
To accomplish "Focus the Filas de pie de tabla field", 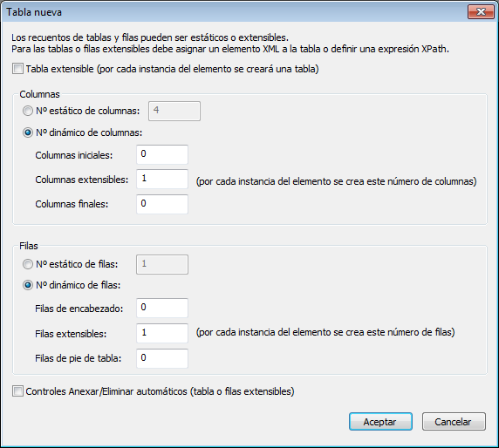I will (162, 358).
